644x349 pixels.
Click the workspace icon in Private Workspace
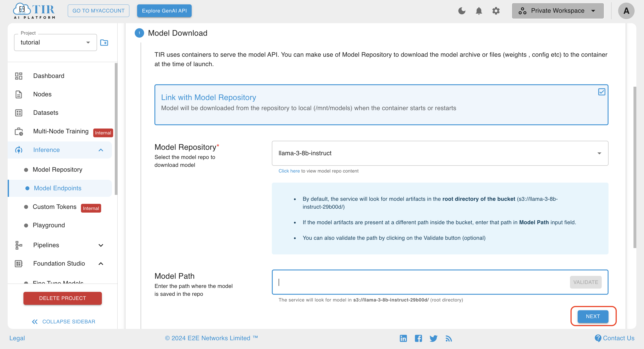coord(522,11)
